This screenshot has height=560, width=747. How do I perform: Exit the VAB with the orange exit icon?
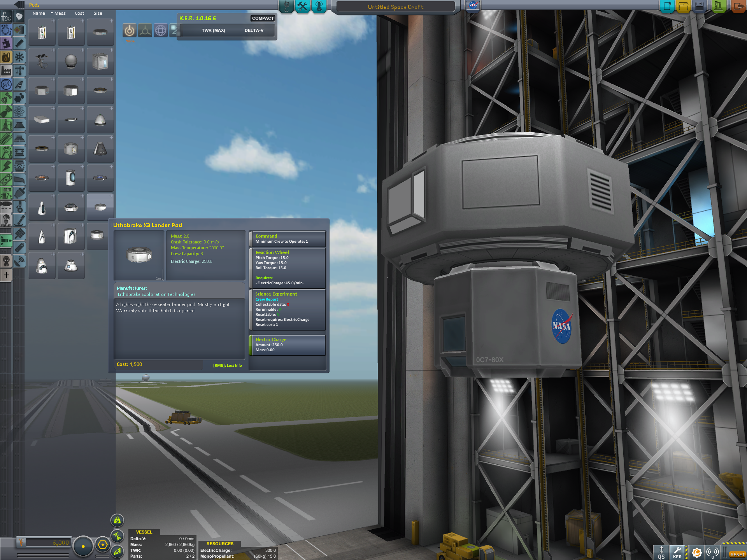pos(738,6)
